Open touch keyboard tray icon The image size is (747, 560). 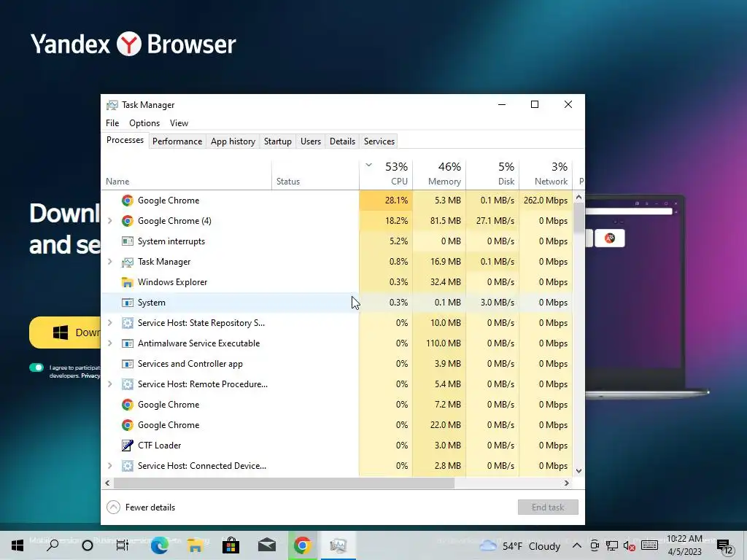tap(649, 545)
